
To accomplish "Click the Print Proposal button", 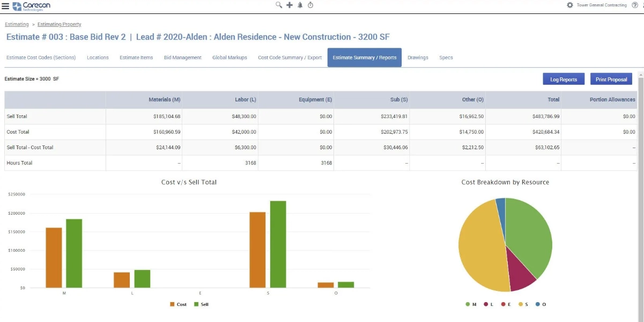I will 611,79.
